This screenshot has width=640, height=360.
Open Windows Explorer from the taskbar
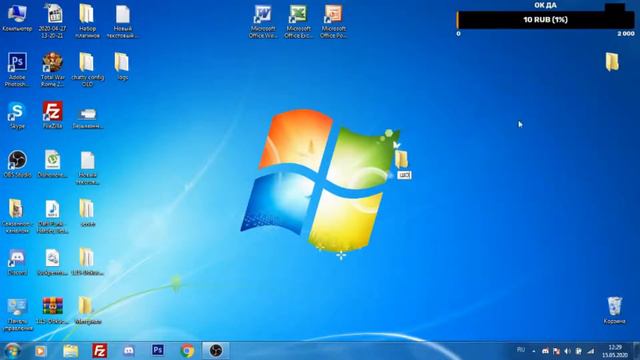click(71, 351)
